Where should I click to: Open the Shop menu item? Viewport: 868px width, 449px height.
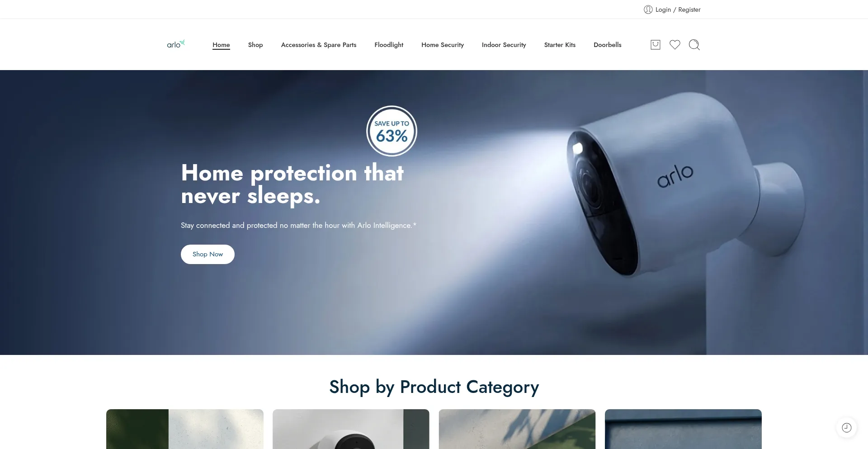pyautogui.click(x=255, y=45)
